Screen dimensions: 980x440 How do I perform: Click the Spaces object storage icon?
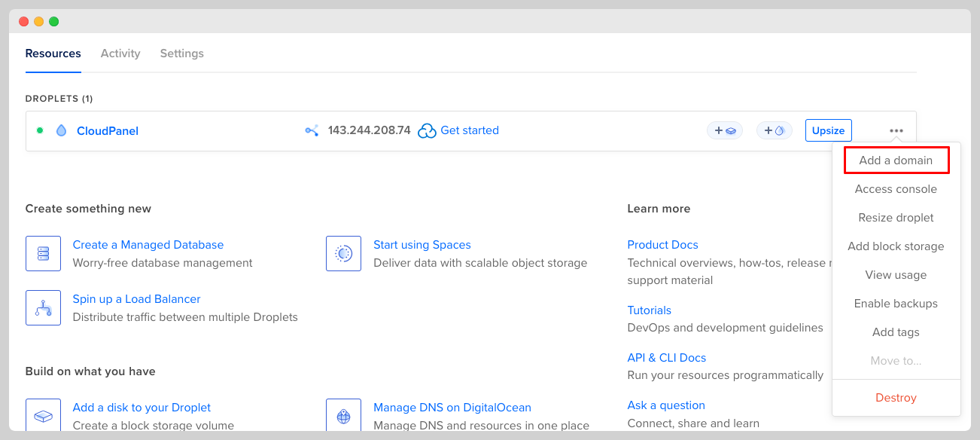click(343, 253)
